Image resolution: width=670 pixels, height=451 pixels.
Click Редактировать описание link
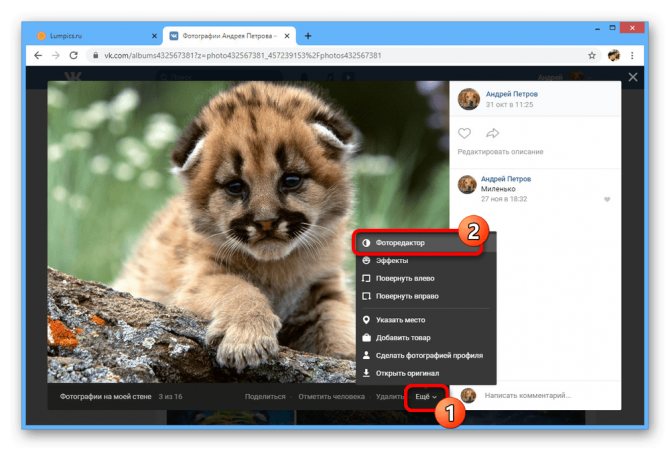tap(500, 152)
